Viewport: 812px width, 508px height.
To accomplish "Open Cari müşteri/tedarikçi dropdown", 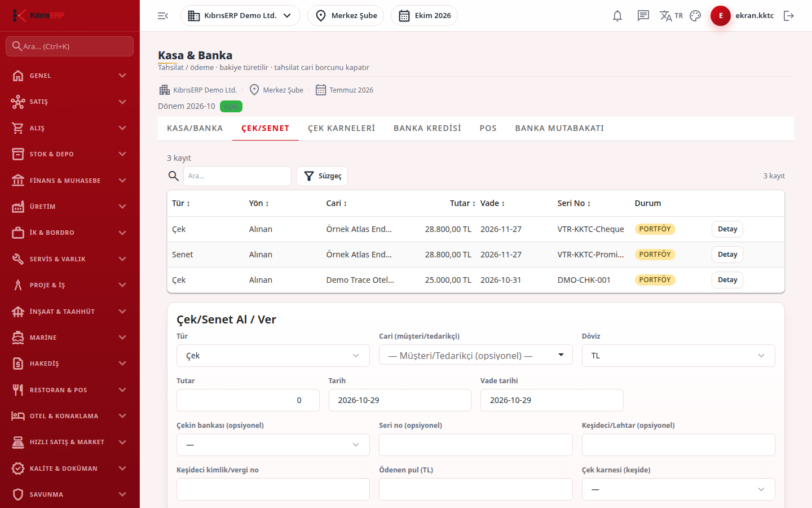I will pos(476,355).
